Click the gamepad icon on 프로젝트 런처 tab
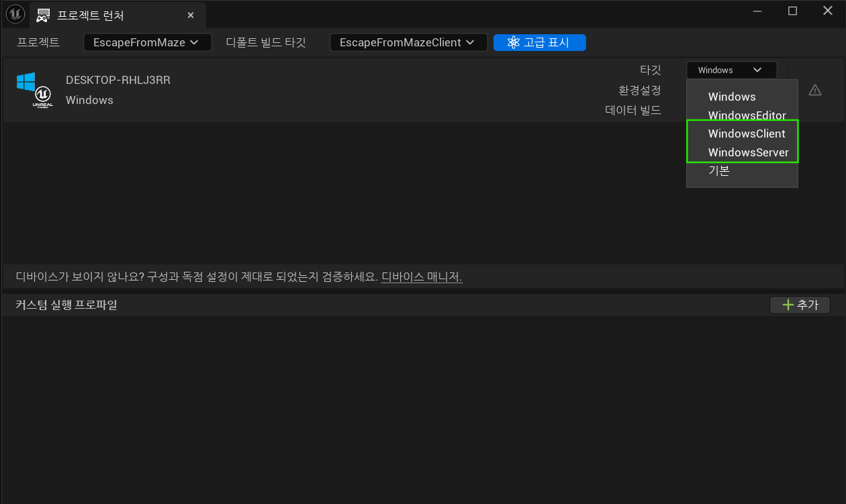The image size is (846, 504). tap(43, 15)
